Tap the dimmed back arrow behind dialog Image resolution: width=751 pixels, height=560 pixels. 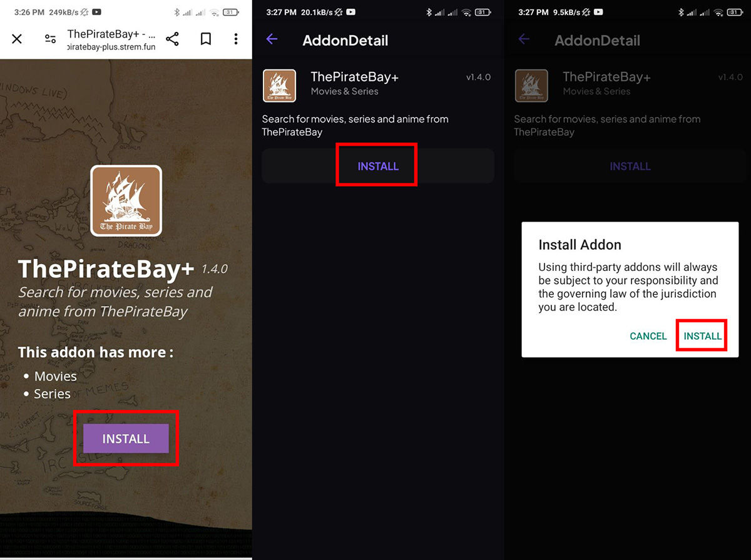pyautogui.click(x=524, y=39)
